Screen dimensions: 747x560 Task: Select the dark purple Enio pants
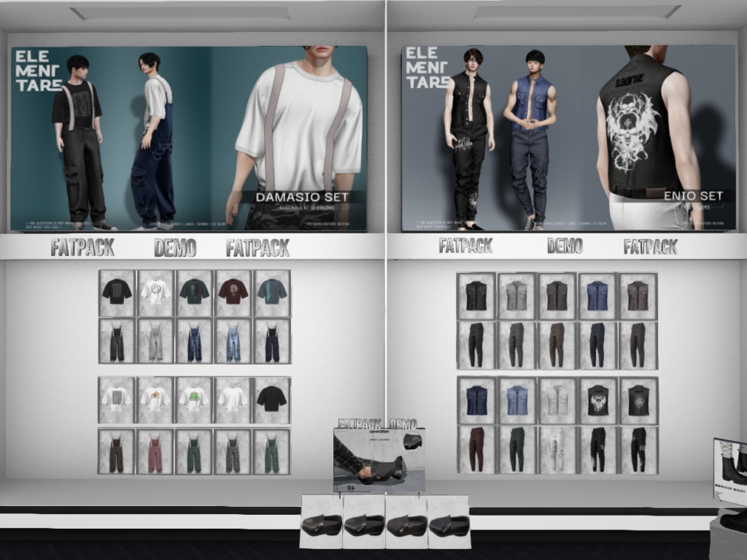pyautogui.click(x=638, y=345)
